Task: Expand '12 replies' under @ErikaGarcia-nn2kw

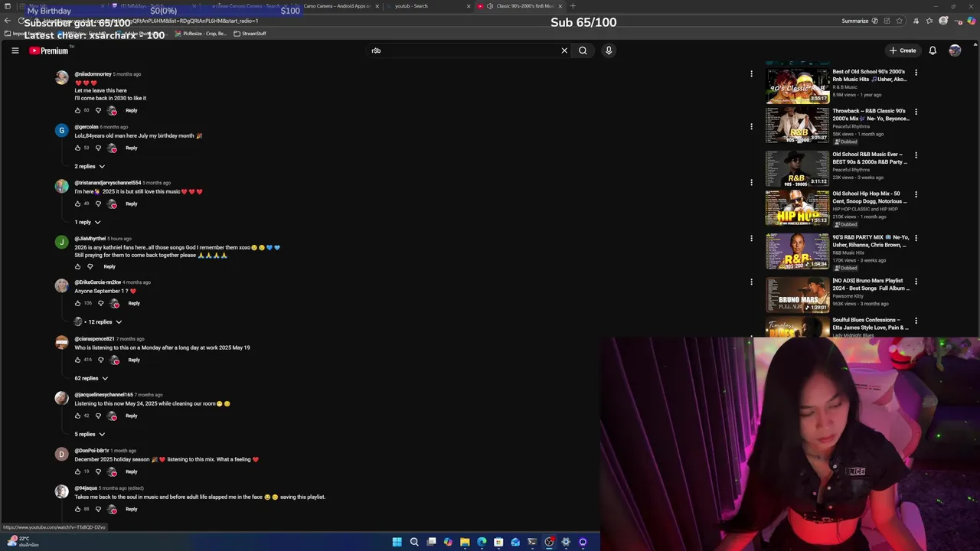Action: pyautogui.click(x=98, y=322)
